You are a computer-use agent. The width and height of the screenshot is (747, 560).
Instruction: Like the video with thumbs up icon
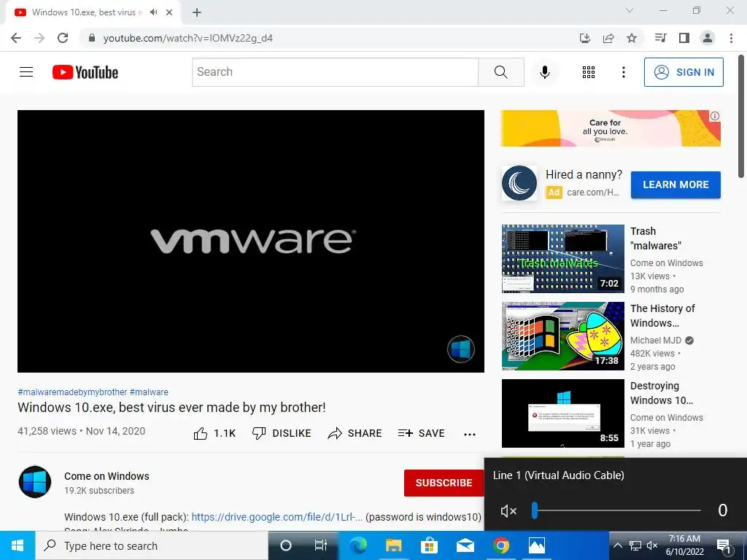[x=201, y=433]
